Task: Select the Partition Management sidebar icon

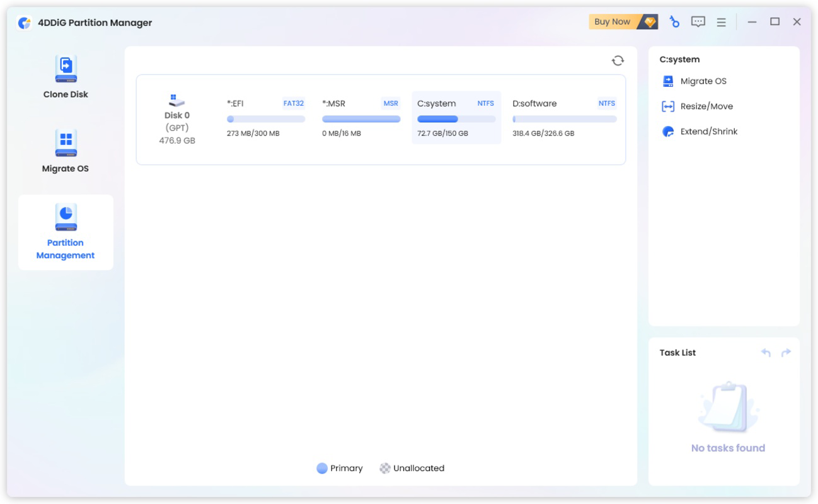Action: tap(66, 218)
